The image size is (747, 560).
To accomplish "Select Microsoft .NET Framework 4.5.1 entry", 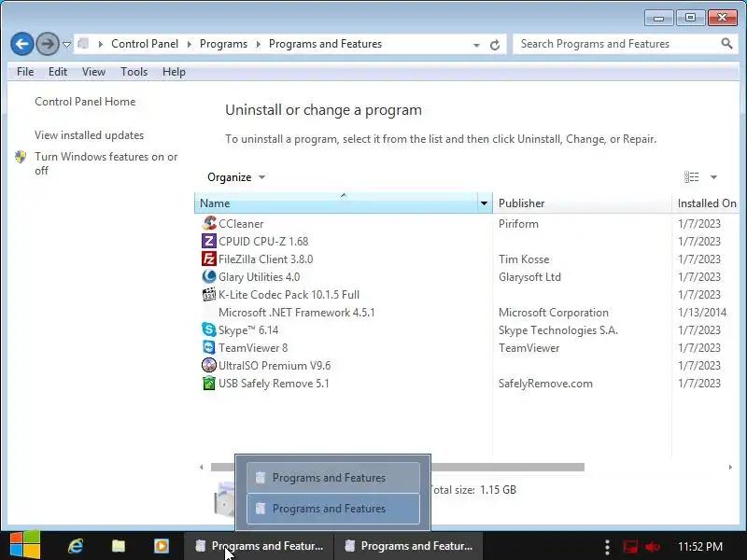I will coord(296,313).
